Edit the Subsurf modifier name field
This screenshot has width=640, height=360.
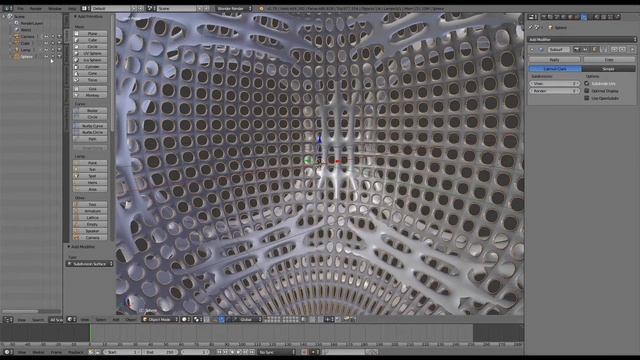tap(558, 50)
